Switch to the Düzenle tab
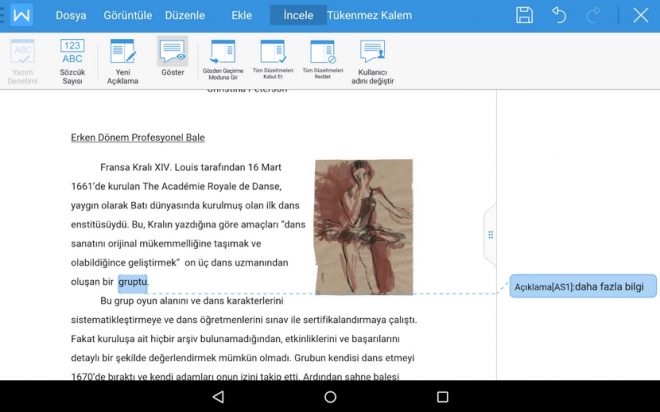The height and width of the screenshot is (412, 660). click(x=185, y=16)
